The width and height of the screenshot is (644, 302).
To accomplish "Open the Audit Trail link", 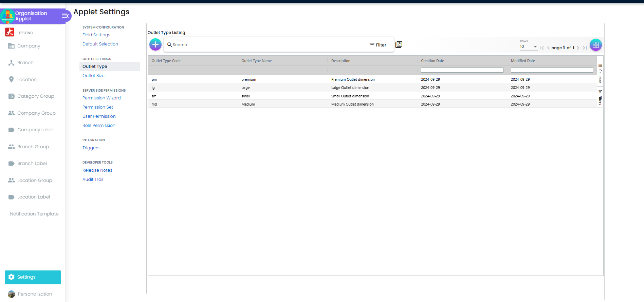I will pyautogui.click(x=93, y=180).
